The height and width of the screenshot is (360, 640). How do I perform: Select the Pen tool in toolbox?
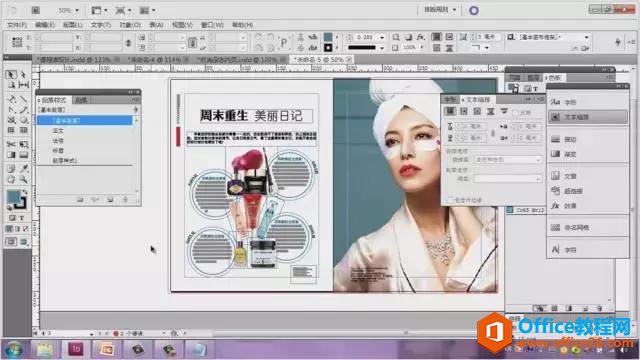click(x=11, y=99)
